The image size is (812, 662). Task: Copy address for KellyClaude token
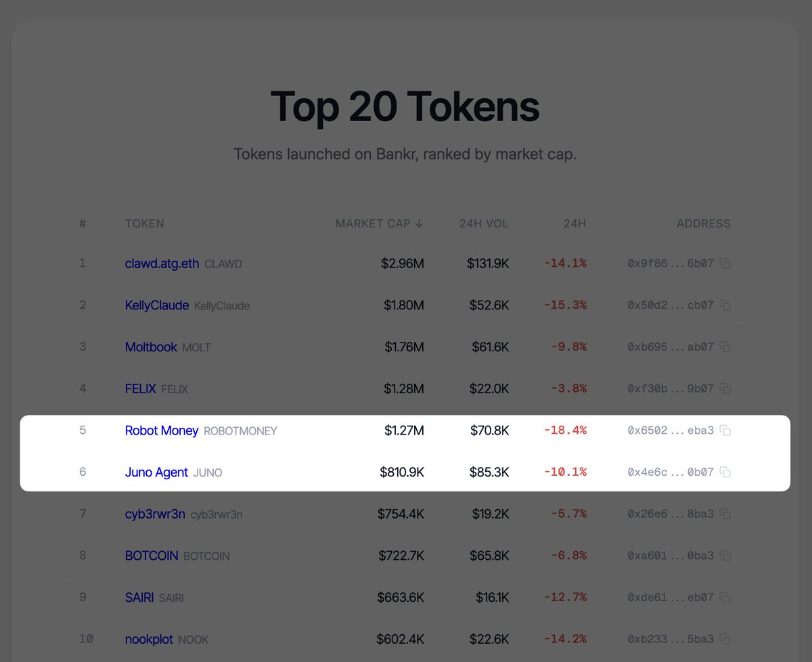pyautogui.click(x=725, y=305)
